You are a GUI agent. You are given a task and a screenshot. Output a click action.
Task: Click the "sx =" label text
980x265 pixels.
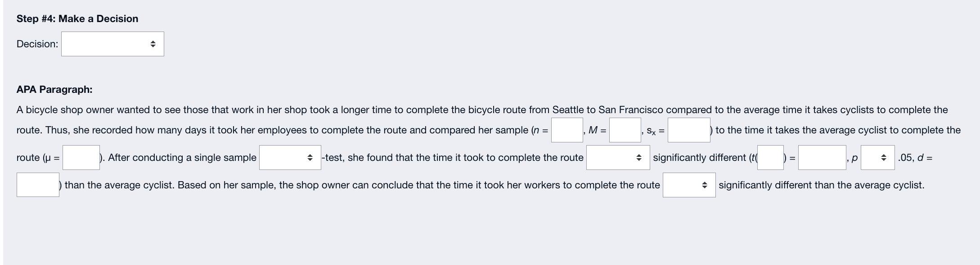655,131
